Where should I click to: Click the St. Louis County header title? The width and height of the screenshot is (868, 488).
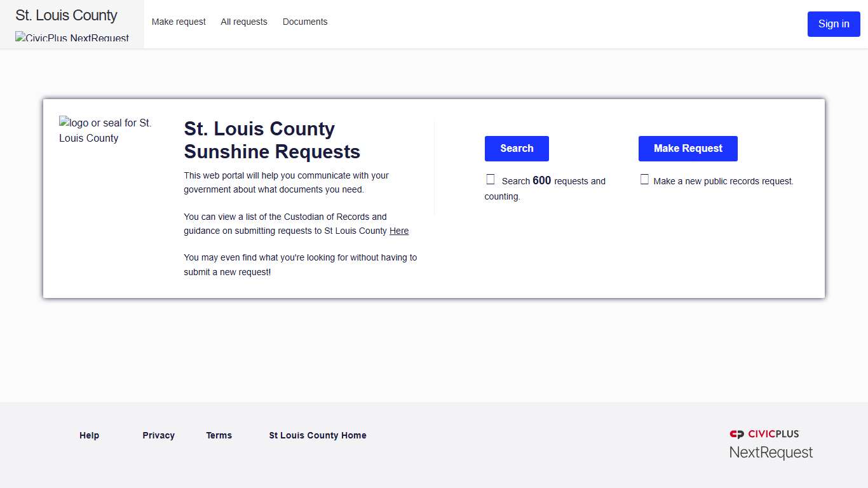click(66, 15)
